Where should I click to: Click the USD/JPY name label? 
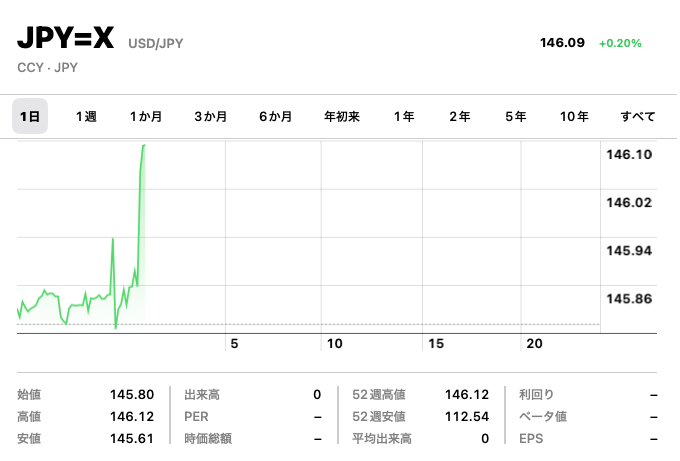click(x=156, y=44)
